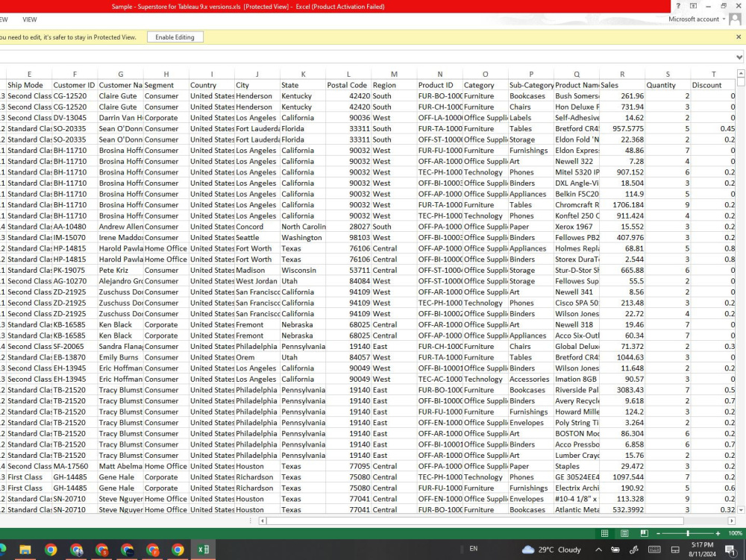The image size is (746, 560).
Task: Open Chrome icon with F badge
Action: [152, 550]
